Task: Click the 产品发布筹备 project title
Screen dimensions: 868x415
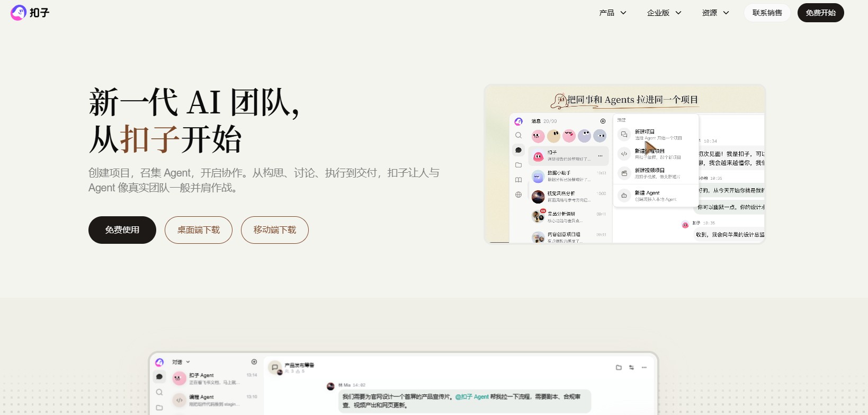Action: [299, 365]
